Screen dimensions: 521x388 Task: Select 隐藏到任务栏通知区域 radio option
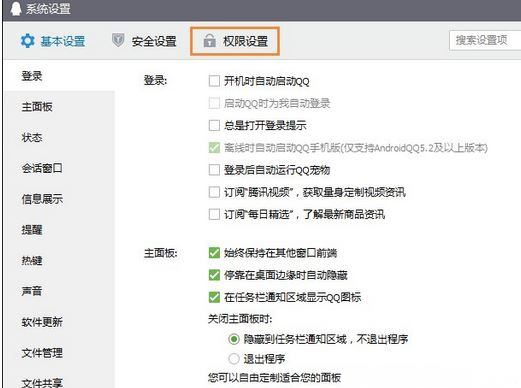234,339
